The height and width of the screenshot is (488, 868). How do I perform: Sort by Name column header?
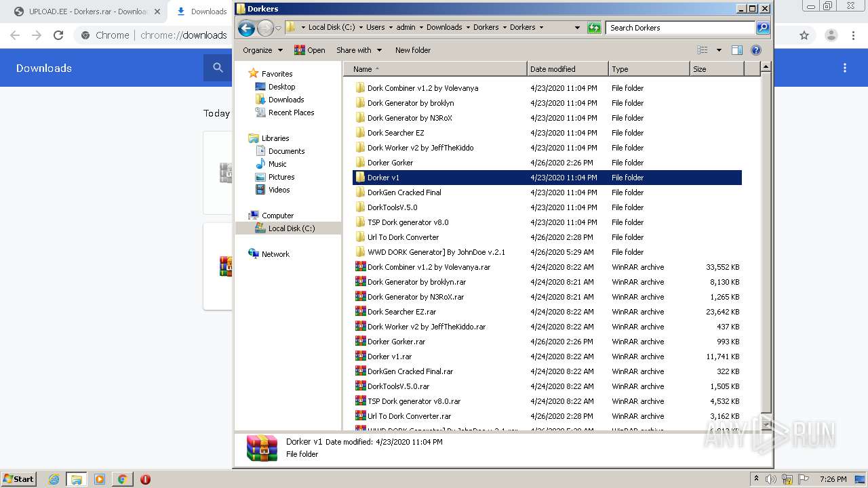pos(435,69)
